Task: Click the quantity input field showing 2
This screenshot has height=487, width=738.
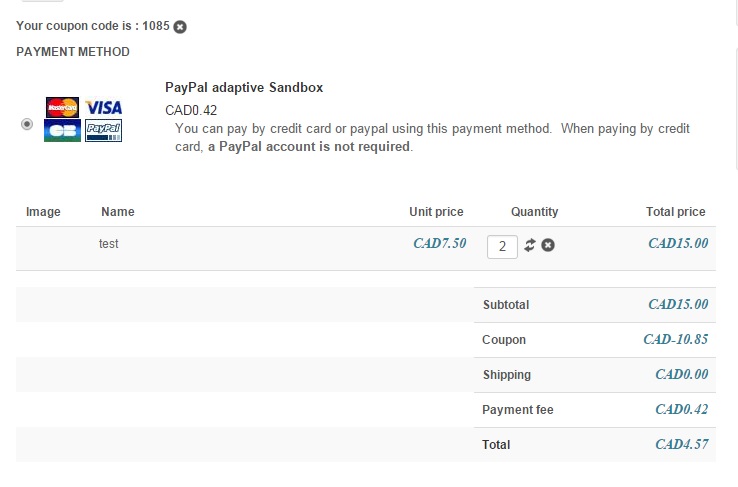Action: point(502,246)
